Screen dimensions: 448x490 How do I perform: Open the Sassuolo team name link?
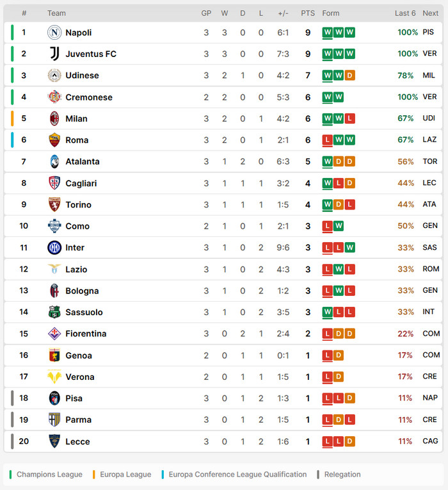coord(83,313)
